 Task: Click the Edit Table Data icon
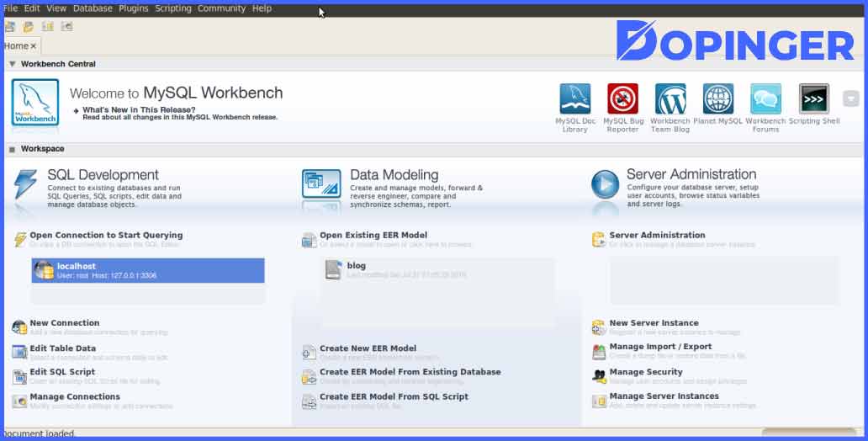(19, 352)
